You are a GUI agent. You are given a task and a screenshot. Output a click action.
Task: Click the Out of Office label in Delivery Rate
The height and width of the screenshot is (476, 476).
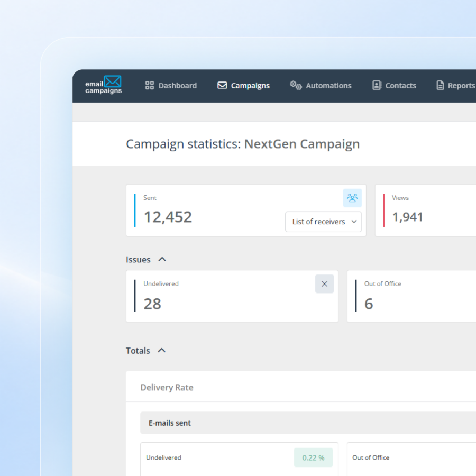tap(371, 457)
